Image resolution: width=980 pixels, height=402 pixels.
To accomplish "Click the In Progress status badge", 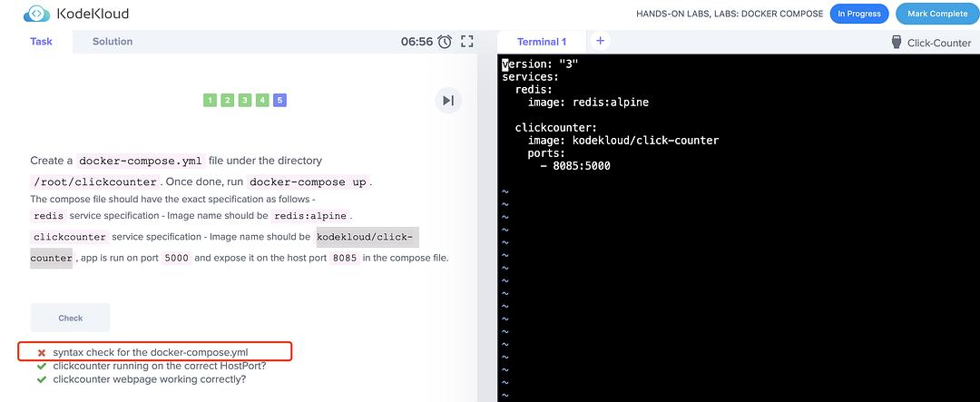I will point(858,14).
